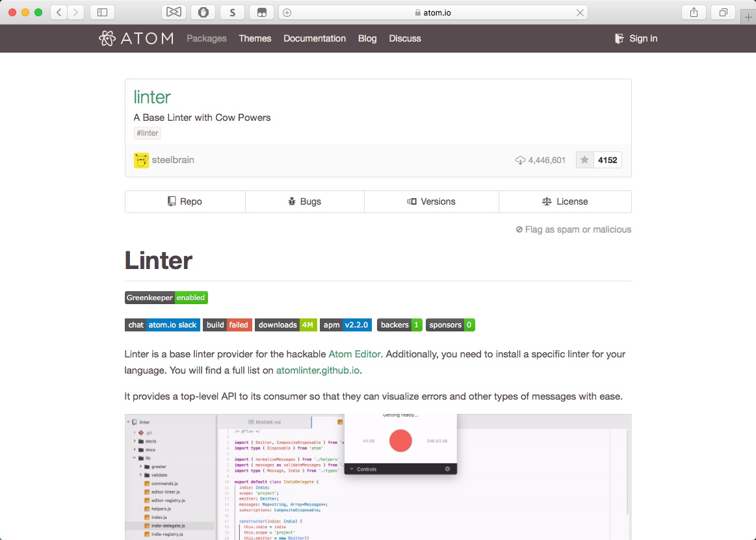Click the 4,446,601 download count
The height and width of the screenshot is (540, 756).
click(x=546, y=160)
